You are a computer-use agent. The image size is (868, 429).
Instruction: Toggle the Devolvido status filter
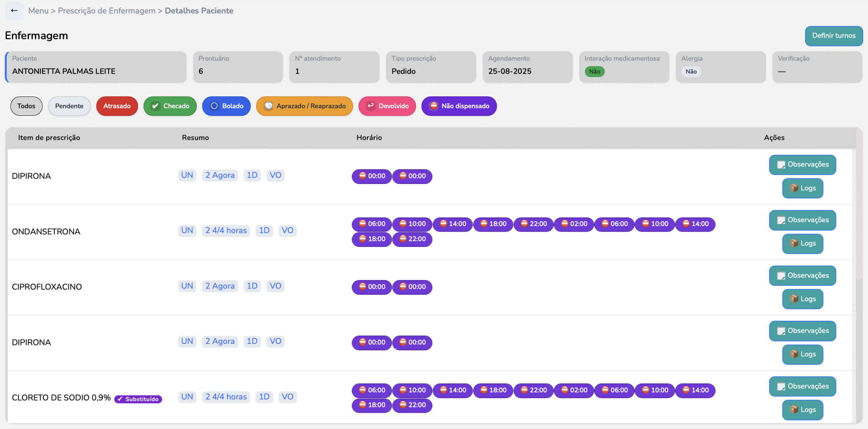(x=387, y=106)
